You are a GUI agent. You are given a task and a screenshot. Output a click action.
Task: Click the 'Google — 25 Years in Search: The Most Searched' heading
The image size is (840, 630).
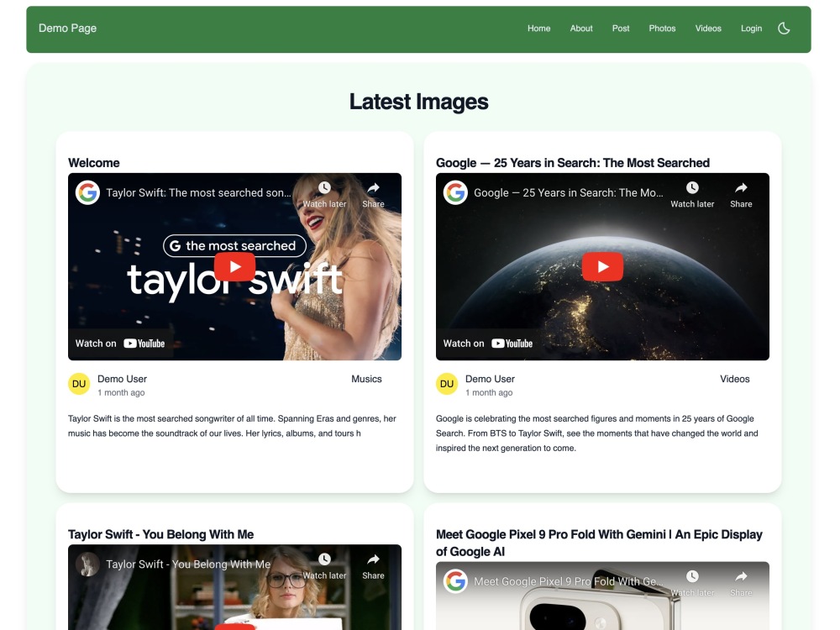pos(573,163)
